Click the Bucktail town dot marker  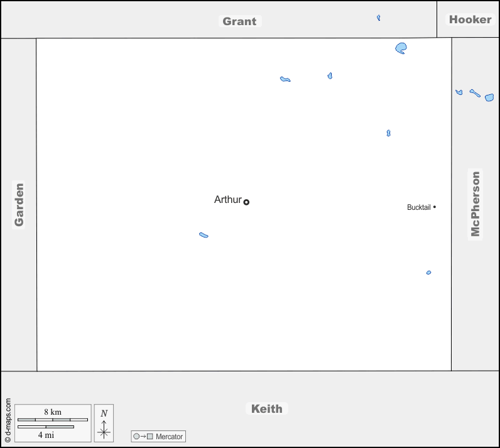coord(434,207)
